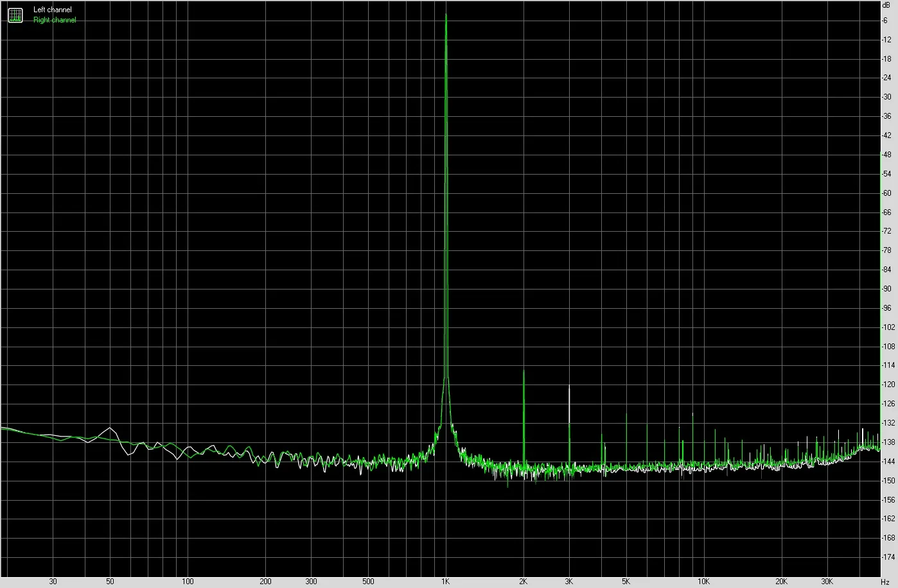898x588 pixels.
Task: Click the -168 dB scale value
Action: tap(888, 538)
